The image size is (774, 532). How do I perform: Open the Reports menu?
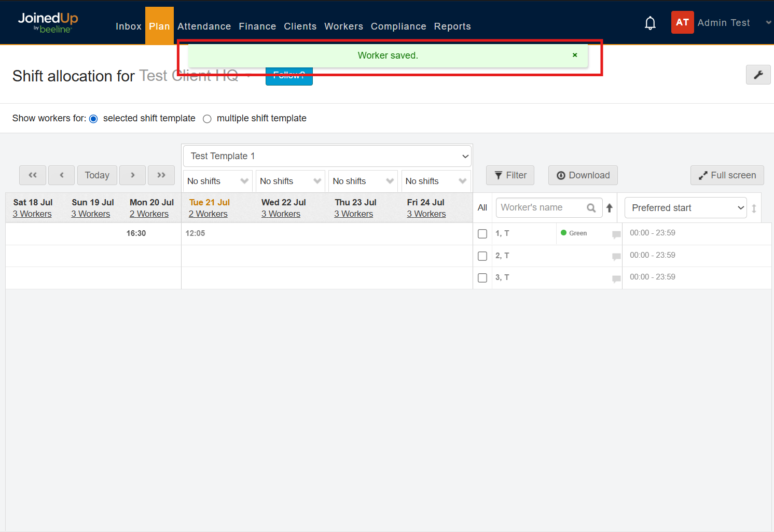452,26
